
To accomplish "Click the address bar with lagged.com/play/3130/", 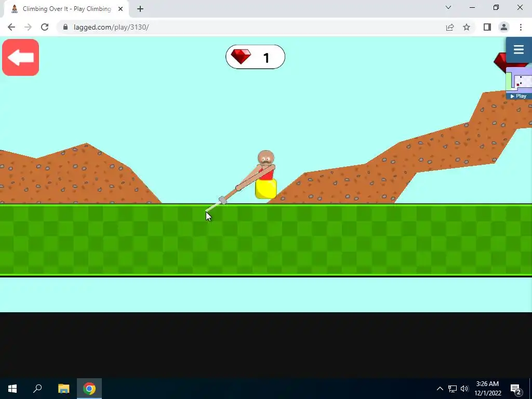I will (251, 27).
